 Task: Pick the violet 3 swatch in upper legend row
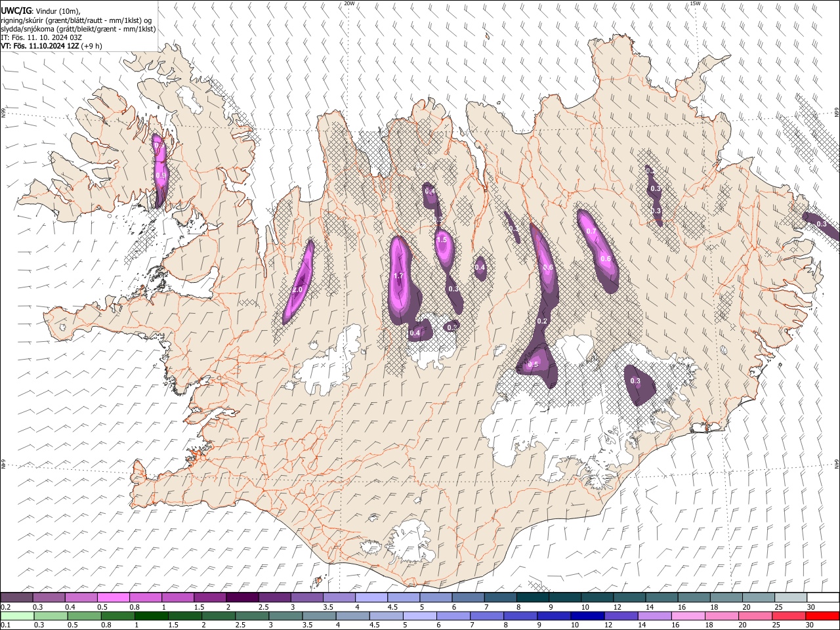(x=306, y=597)
